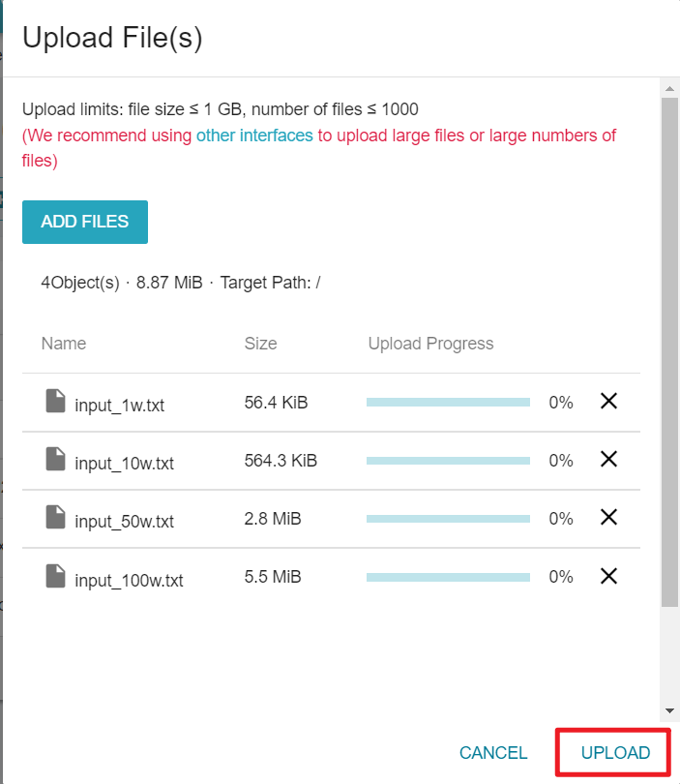Remove input_1w.txt using its X icon

pyautogui.click(x=608, y=401)
